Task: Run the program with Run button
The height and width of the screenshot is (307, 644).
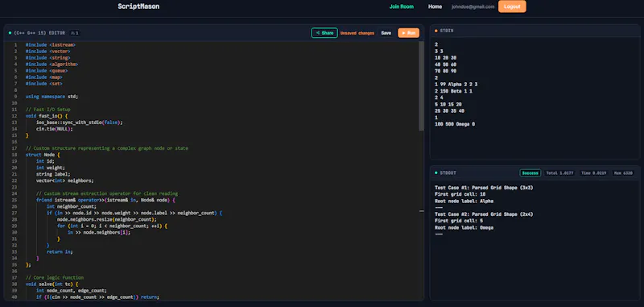Action: 408,33
